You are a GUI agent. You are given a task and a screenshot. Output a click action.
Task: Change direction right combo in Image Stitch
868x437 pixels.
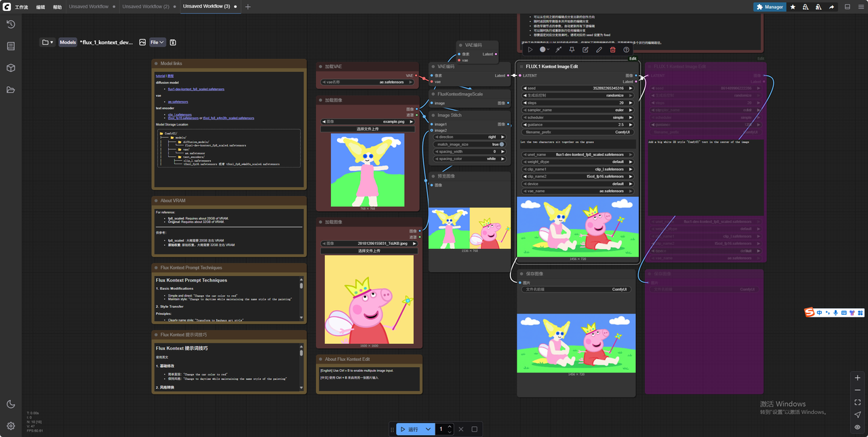coord(471,137)
